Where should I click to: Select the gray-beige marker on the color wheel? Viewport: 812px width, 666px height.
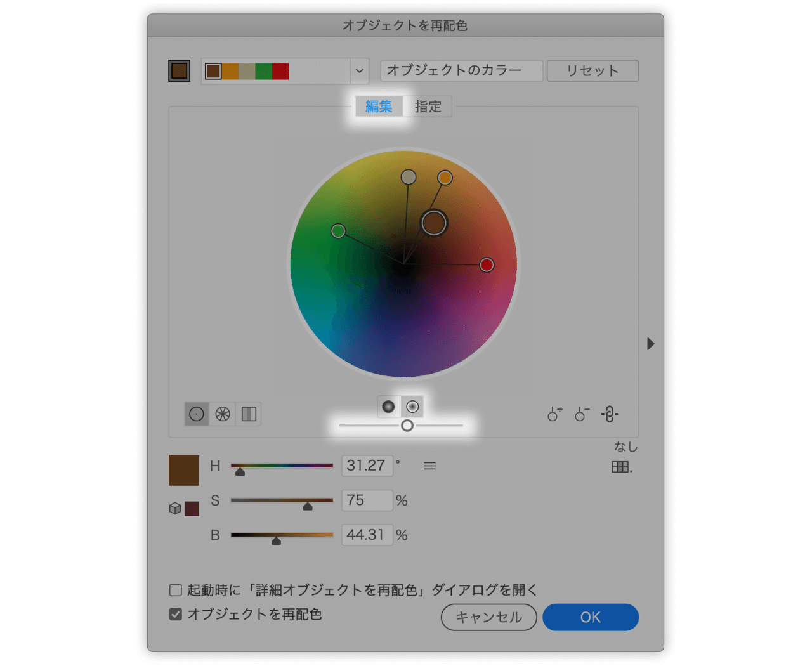pos(409,177)
